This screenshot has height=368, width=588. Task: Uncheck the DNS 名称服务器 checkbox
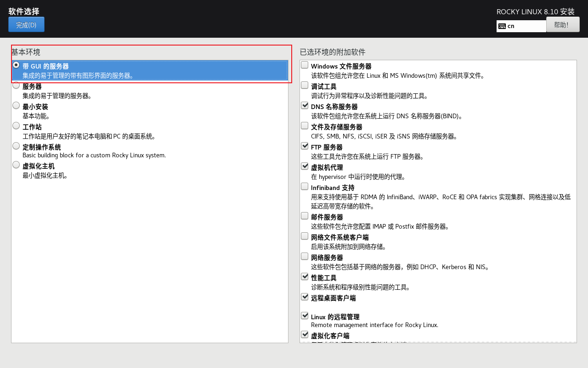(305, 105)
